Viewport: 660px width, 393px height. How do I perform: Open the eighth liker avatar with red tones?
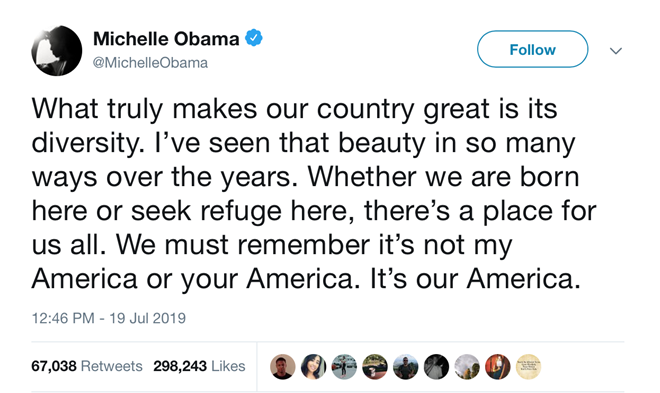pos(498,366)
